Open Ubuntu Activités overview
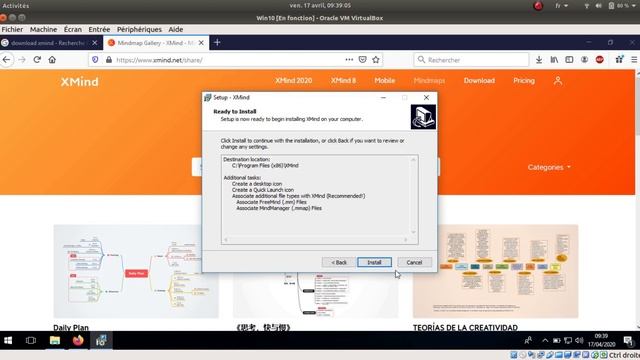This screenshot has width=640, height=360. pos(16,6)
